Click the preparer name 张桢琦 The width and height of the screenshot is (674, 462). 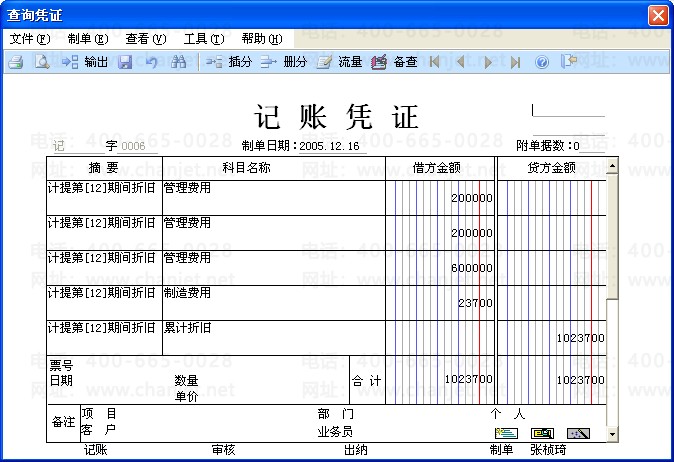click(x=548, y=450)
